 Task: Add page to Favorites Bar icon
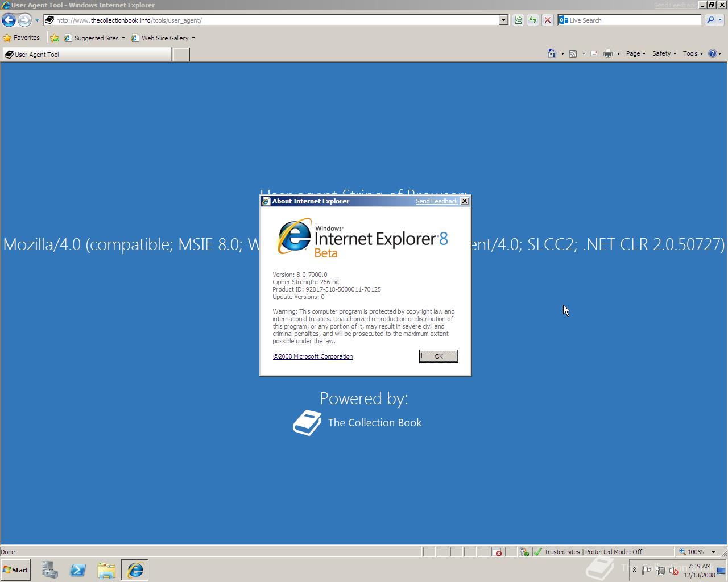point(54,38)
